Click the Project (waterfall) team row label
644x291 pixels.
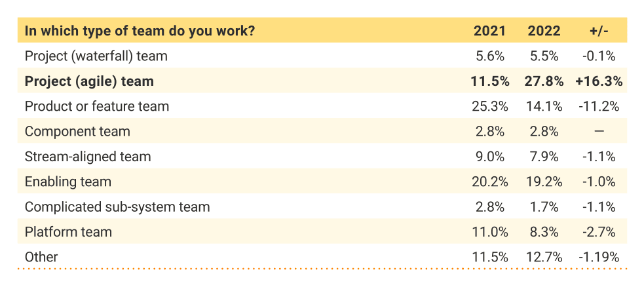coord(96,56)
